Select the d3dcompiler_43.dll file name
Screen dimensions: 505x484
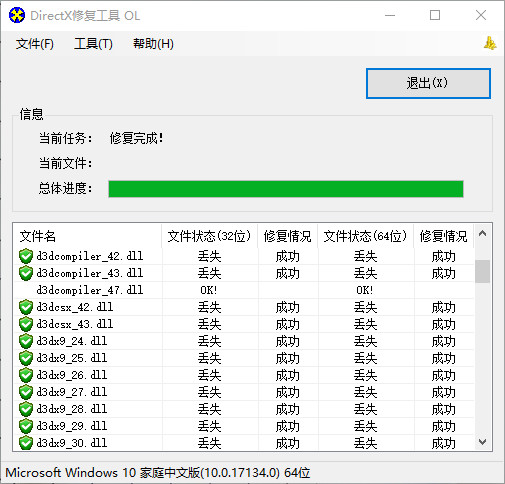(90, 273)
